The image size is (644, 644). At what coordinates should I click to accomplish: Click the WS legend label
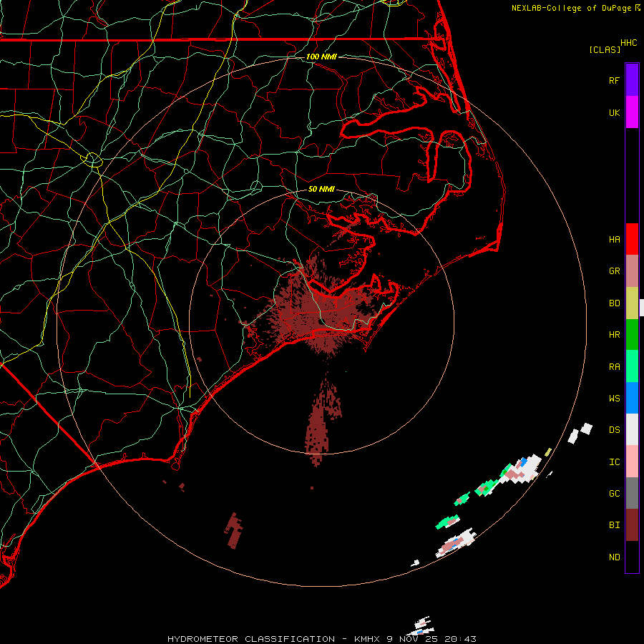click(x=614, y=399)
